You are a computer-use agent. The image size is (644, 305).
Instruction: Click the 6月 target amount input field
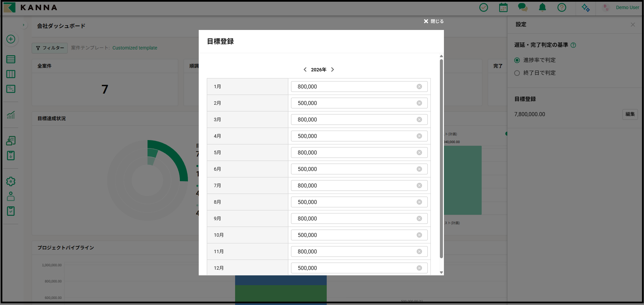pyautogui.click(x=354, y=169)
